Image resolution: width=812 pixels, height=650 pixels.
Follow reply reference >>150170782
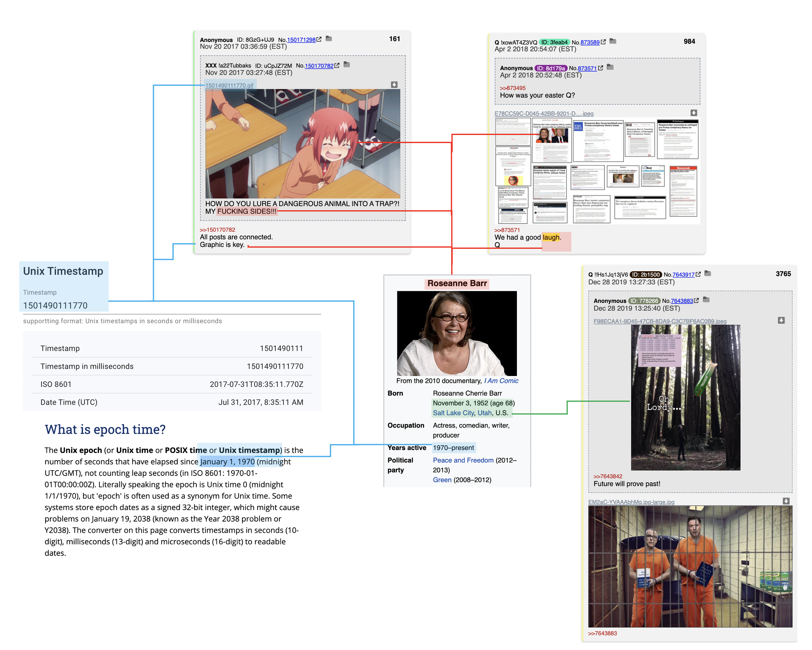[217, 230]
